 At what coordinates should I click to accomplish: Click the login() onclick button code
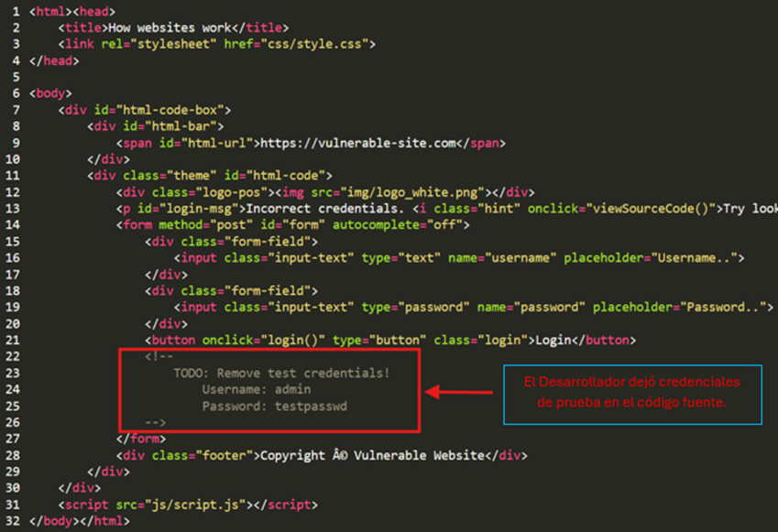276,340
